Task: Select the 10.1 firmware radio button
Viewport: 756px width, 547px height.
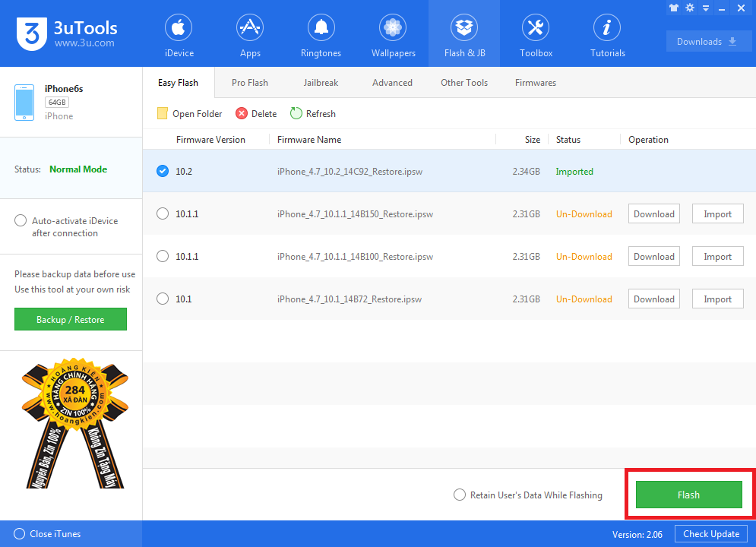Action: (162, 299)
